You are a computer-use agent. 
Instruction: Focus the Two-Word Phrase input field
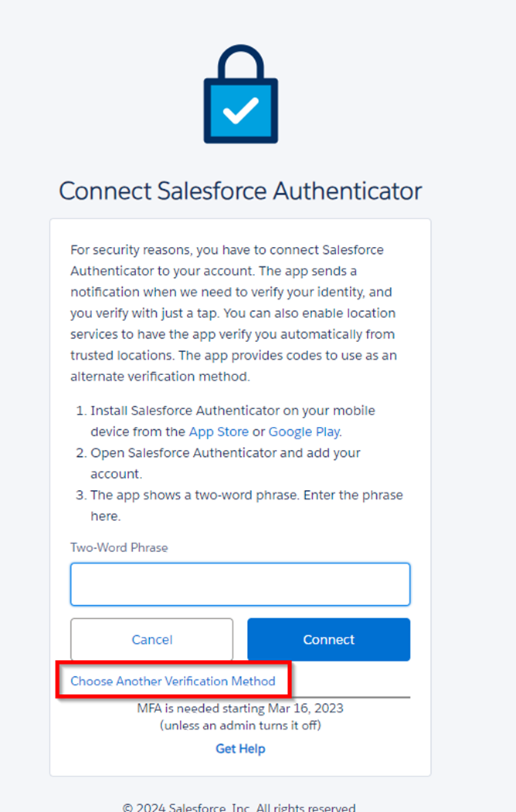click(240, 584)
